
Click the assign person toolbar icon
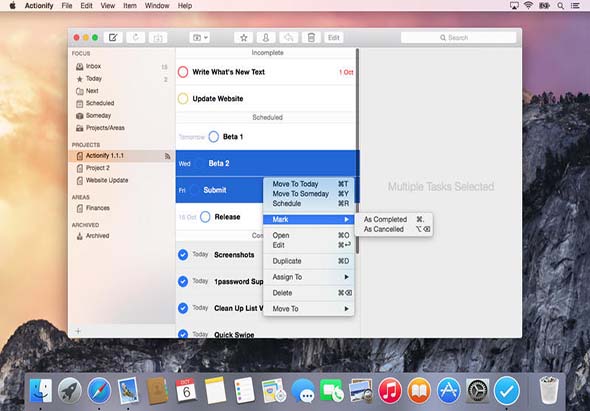[266, 38]
